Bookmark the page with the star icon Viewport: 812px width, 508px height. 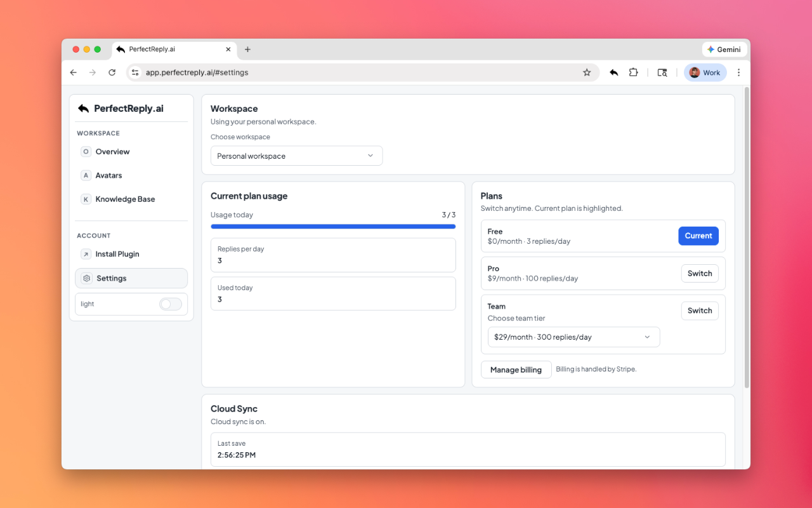[x=587, y=72]
